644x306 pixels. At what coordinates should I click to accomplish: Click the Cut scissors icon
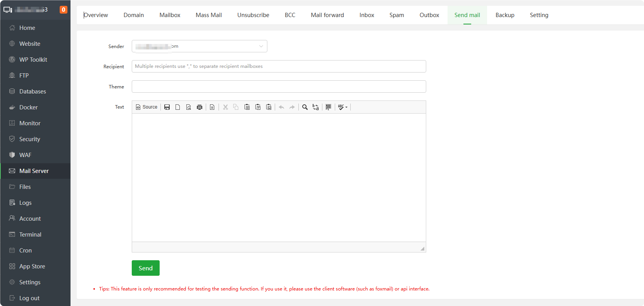tap(226, 107)
